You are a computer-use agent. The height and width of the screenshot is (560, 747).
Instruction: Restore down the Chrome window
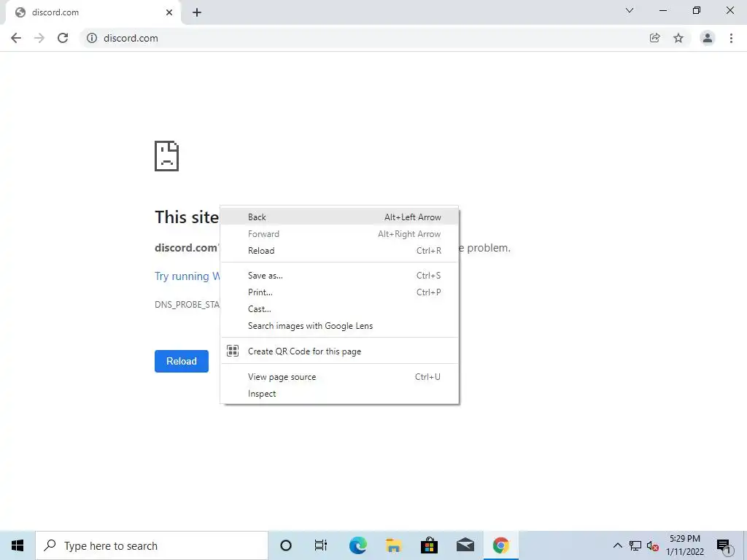coord(697,10)
